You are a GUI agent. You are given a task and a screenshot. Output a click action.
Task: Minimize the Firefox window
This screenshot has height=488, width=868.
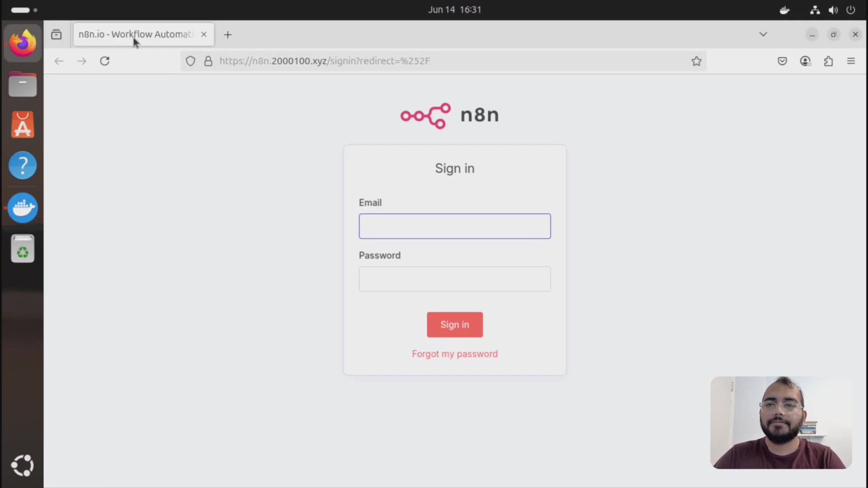812,34
